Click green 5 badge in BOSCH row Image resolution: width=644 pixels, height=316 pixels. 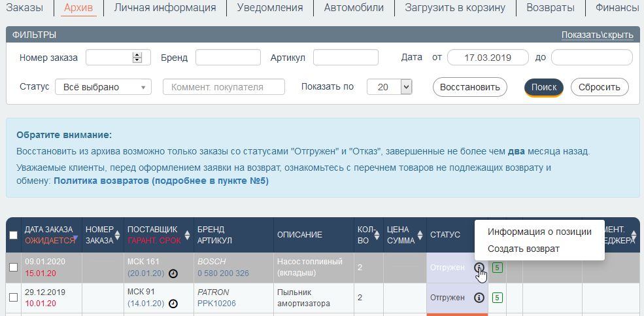click(x=497, y=268)
